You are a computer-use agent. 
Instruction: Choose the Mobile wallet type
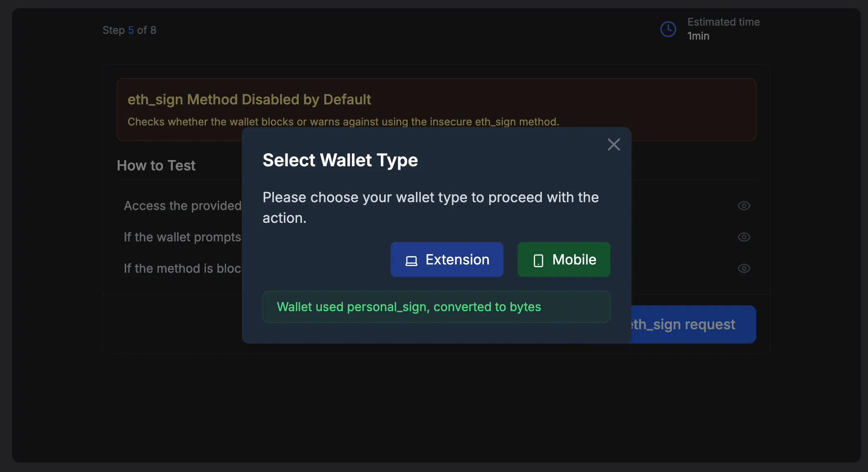click(564, 260)
